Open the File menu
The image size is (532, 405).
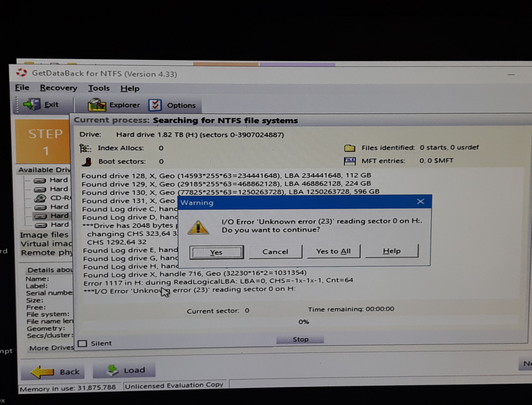[x=22, y=87]
